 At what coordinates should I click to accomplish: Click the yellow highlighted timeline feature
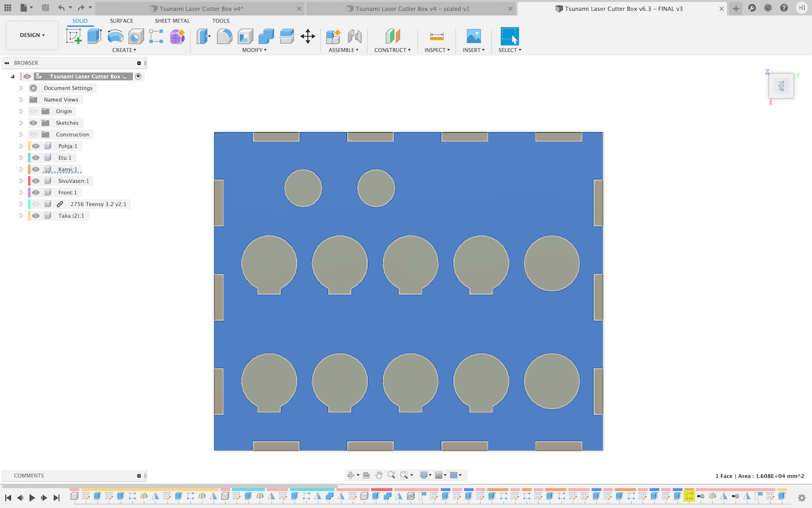(x=689, y=496)
